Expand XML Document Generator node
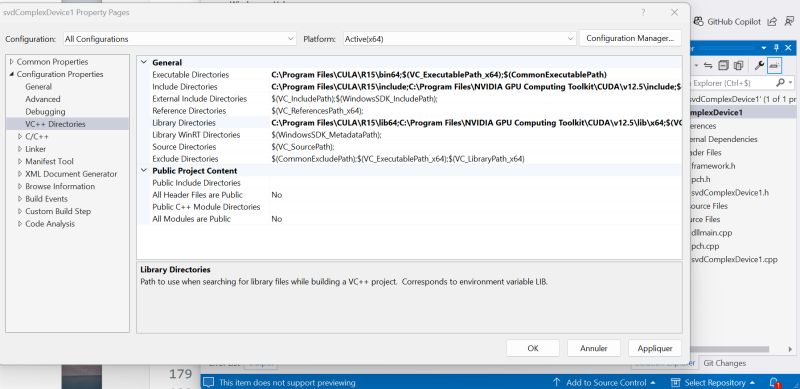800x389 pixels. coord(20,174)
